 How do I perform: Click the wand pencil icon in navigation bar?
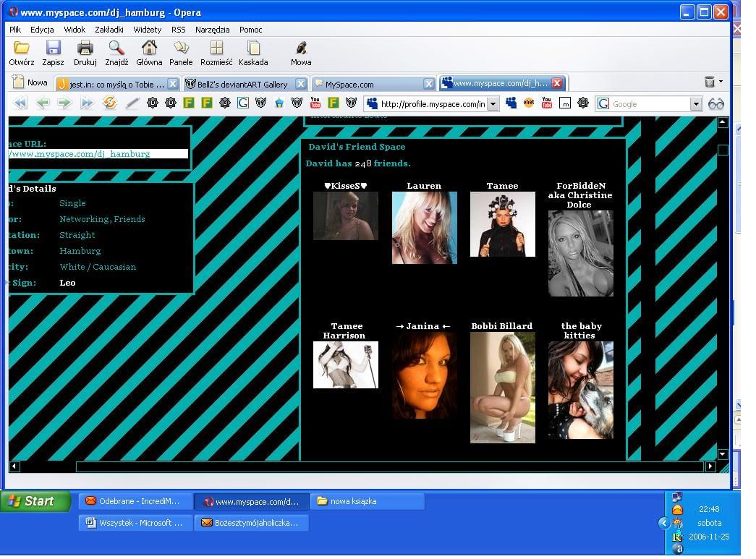(x=132, y=103)
